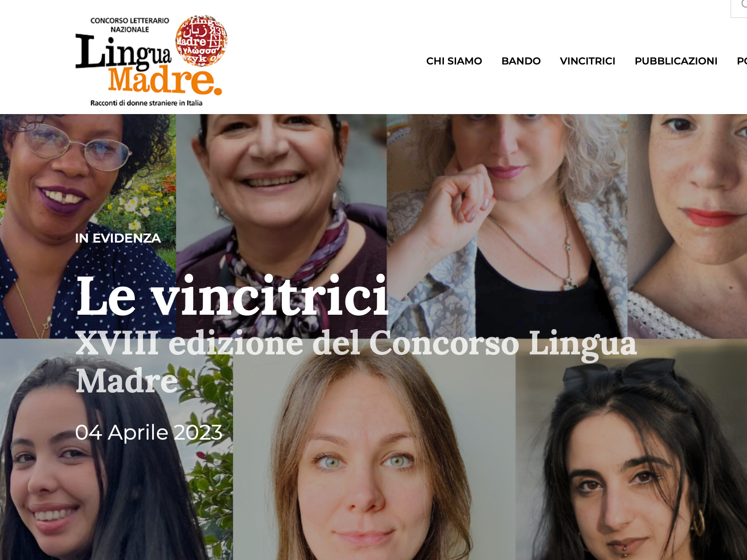The width and height of the screenshot is (747, 560).
Task: Select photo of smiling girl near green leaves
Action: pos(116,450)
